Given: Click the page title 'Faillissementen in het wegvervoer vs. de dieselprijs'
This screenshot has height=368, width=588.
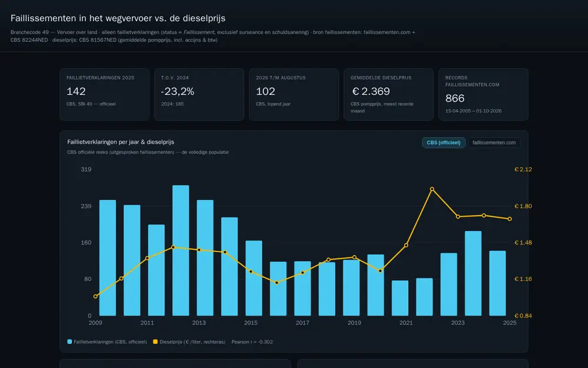Looking at the screenshot, I should coord(118,18).
